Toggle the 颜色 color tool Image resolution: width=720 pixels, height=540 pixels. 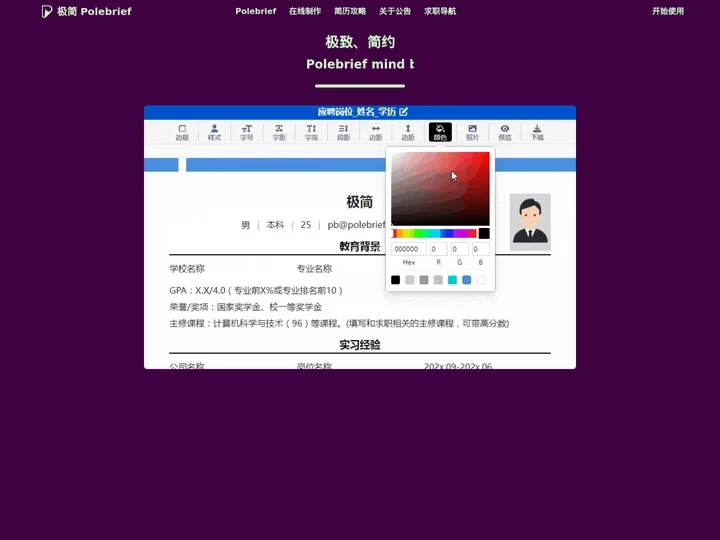pyautogui.click(x=440, y=132)
